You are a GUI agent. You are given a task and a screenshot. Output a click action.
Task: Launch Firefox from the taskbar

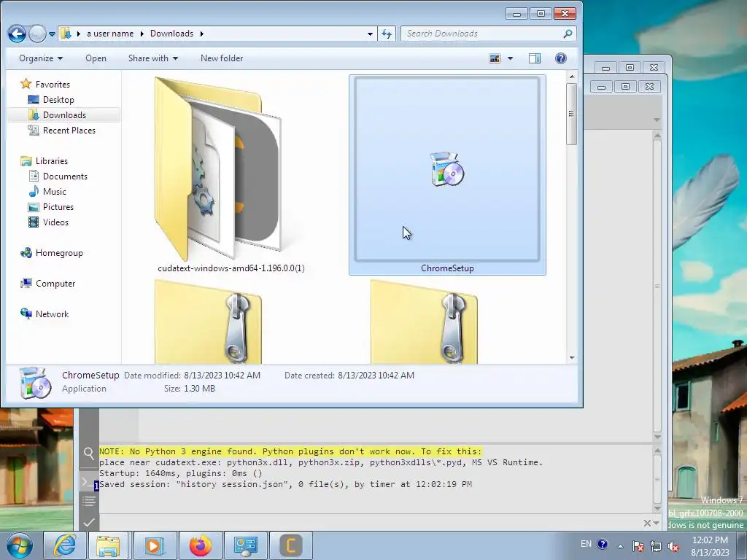(x=200, y=545)
